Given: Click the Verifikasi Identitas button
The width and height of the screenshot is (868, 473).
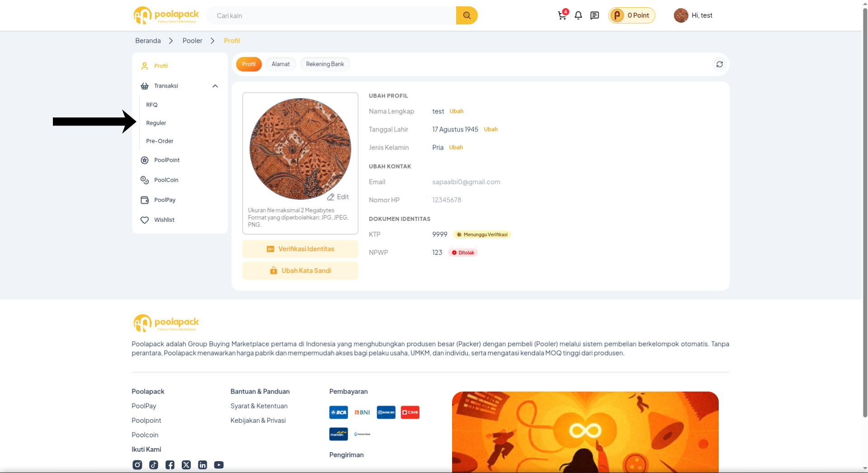Looking at the screenshot, I should point(300,249).
